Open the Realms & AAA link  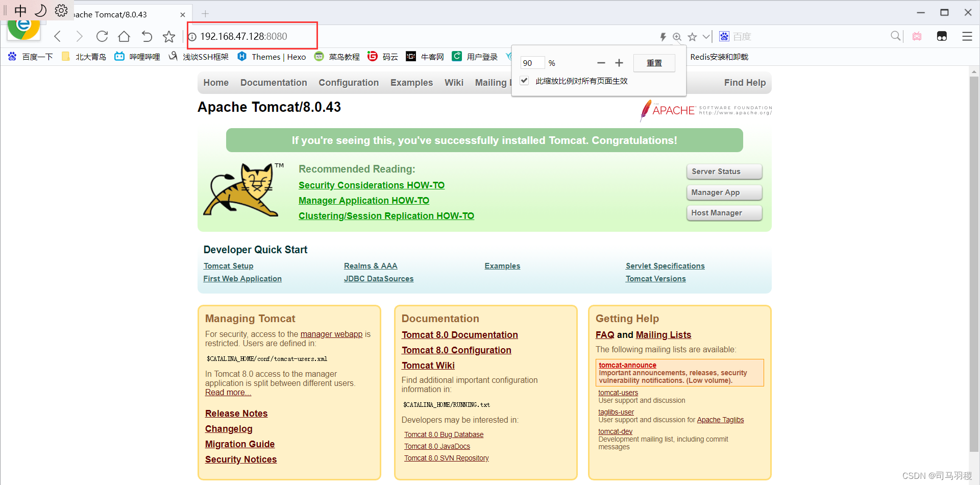pos(371,266)
